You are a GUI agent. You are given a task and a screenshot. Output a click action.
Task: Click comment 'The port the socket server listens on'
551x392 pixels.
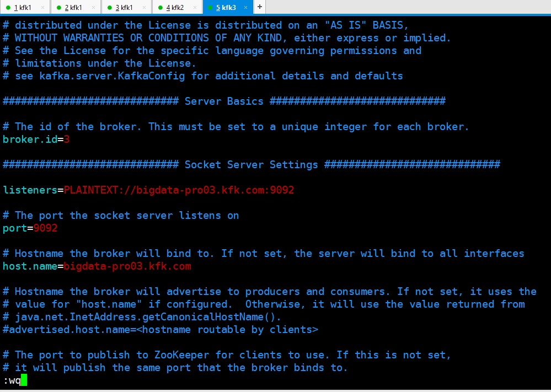(x=121, y=216)
